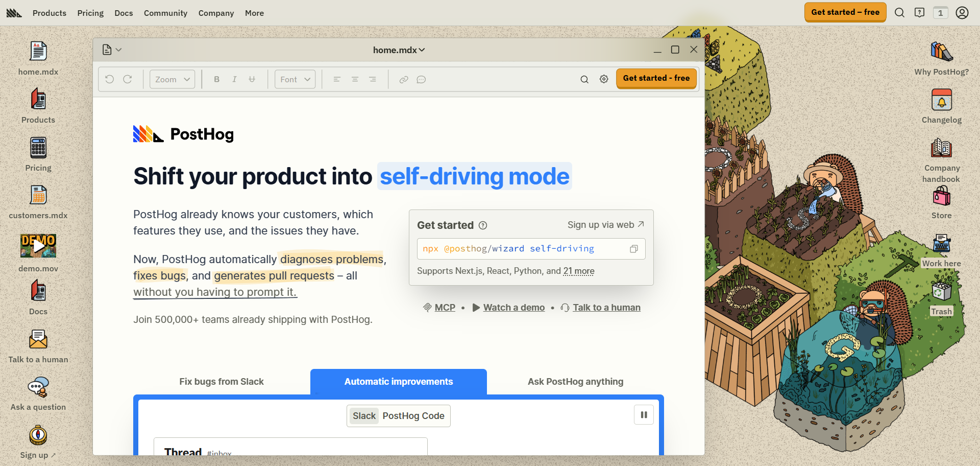Select Automatic improvements tab
The height and width of the screenshot is (466, 980).
pos(399,382)
